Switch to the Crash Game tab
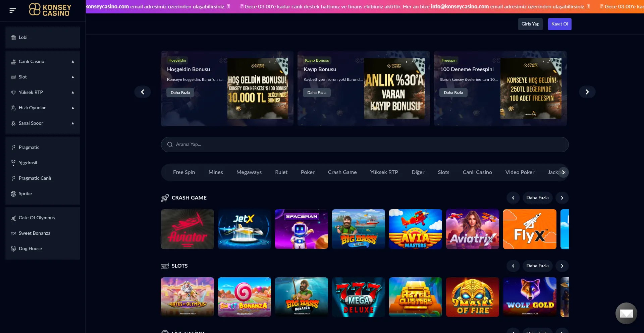 coord(342,172)
